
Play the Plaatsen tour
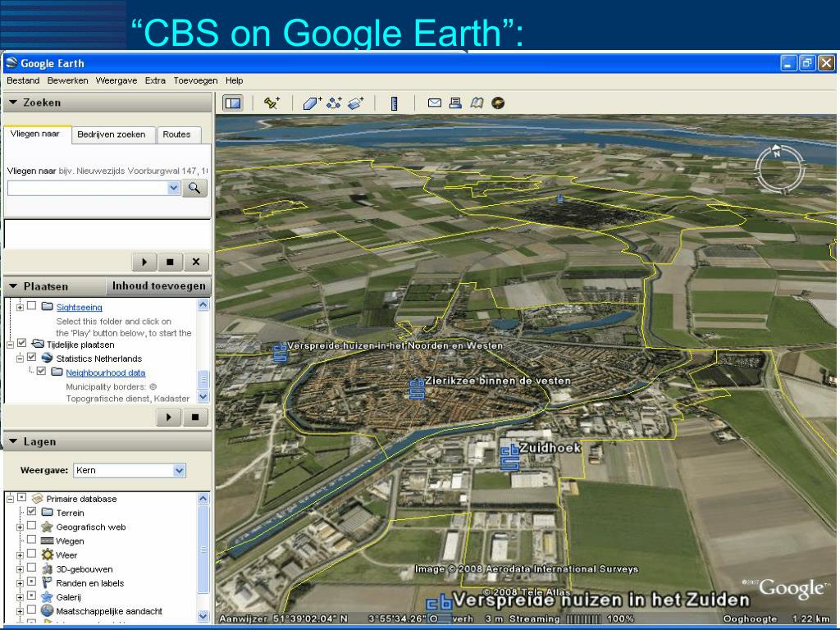tap(169, 417)
